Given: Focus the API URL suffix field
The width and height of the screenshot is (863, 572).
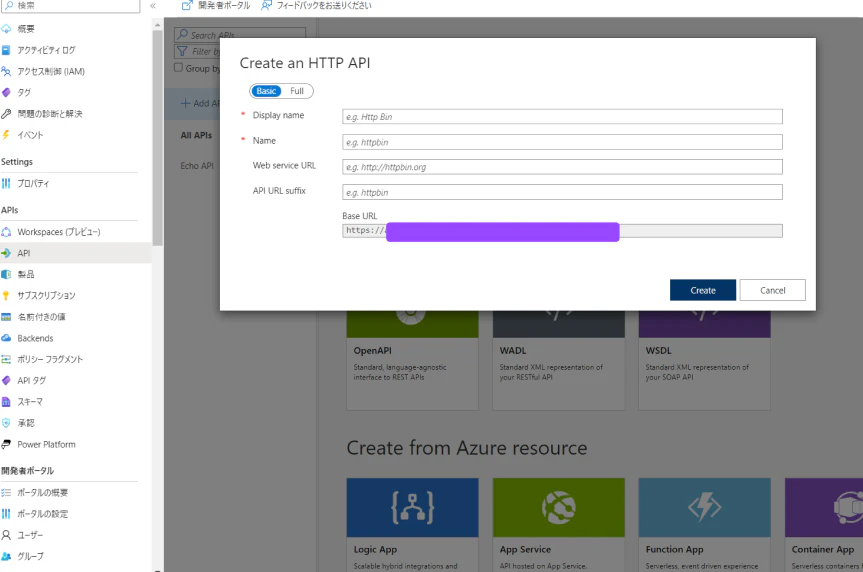Looking at the screenshot, I should tap(562, 192).
